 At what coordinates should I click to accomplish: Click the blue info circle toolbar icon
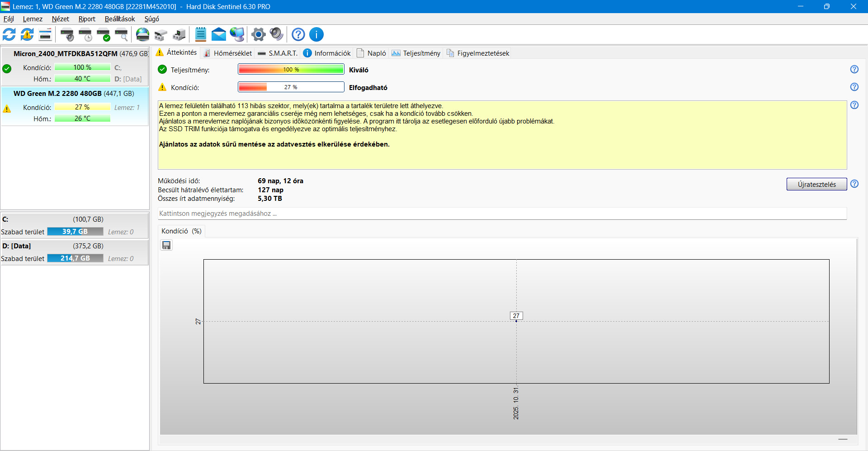click(x=316, y=34)
